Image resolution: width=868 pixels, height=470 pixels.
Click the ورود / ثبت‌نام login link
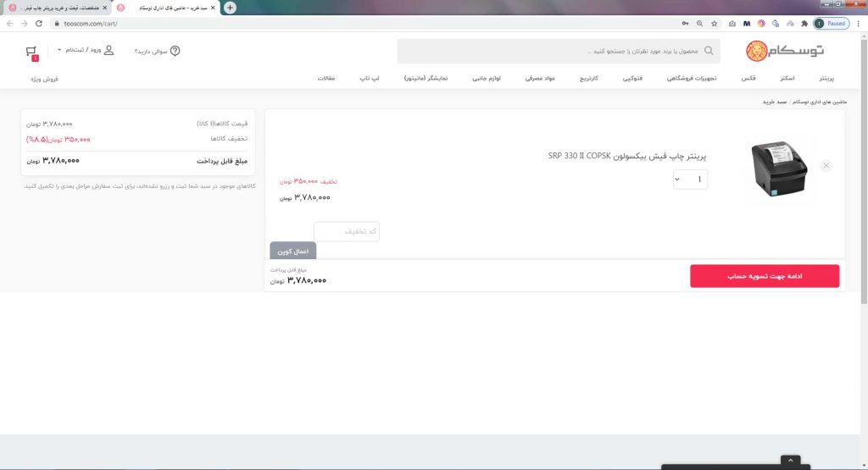click(83, 50)
